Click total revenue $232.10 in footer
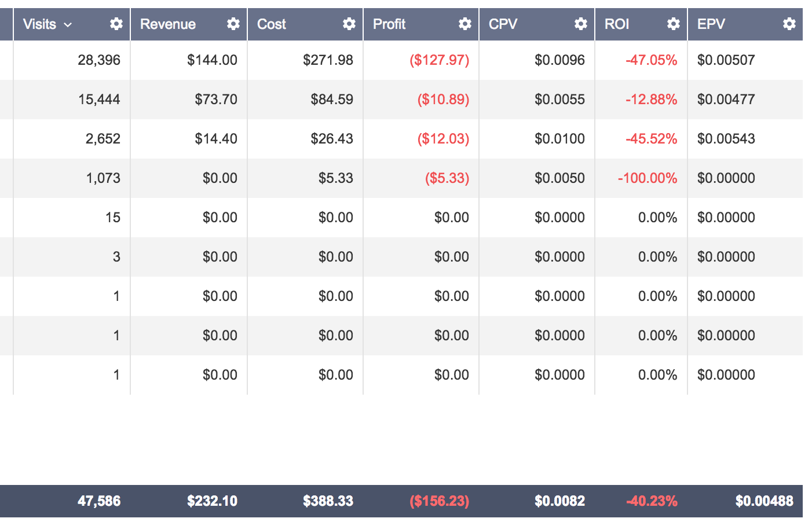812x522 pixels. [212, 501]
